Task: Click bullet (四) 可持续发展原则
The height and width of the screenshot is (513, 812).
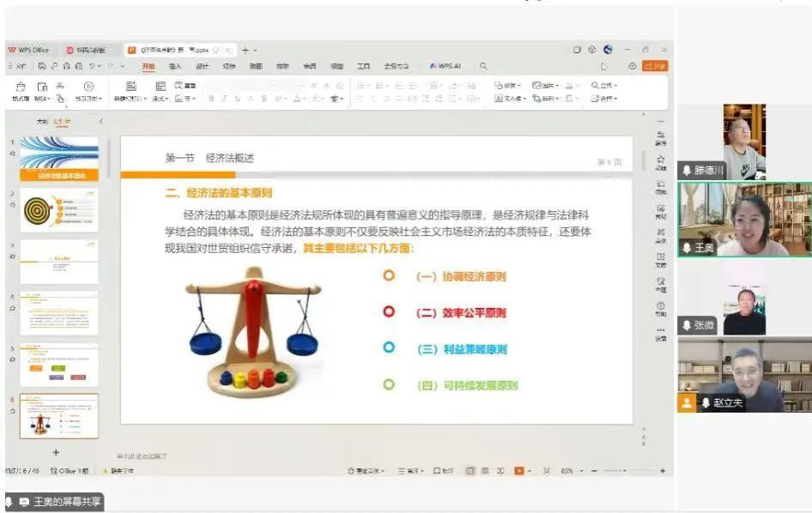Action: coord(467,386)
